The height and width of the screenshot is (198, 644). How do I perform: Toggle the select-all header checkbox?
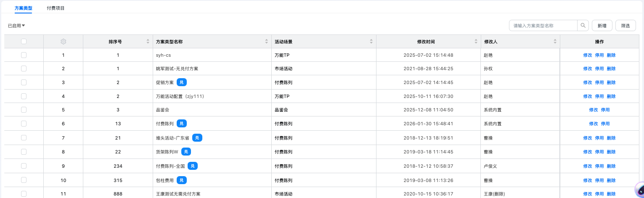tap(24, 42)
